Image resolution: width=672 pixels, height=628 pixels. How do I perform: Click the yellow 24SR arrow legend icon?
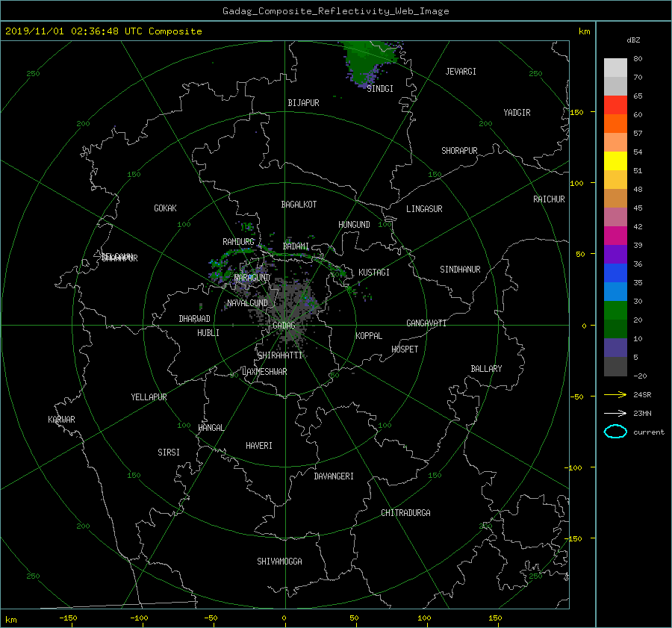[615, 394]
